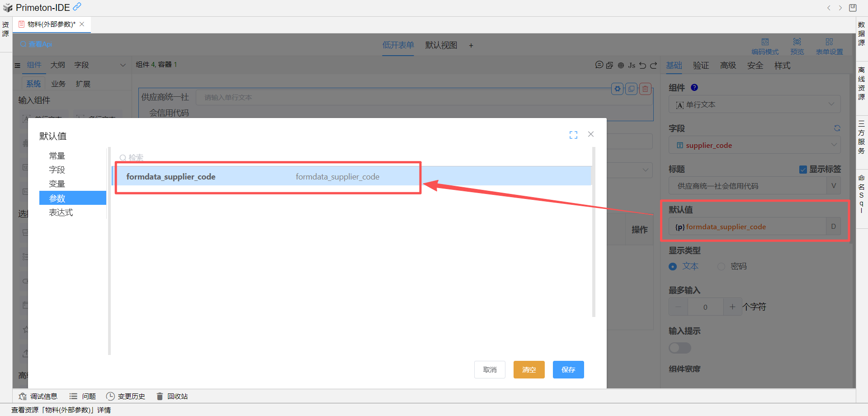Click the 变更历史 clock icon
868x416 pixels.
pyautogui.click(x=110, y=397)
